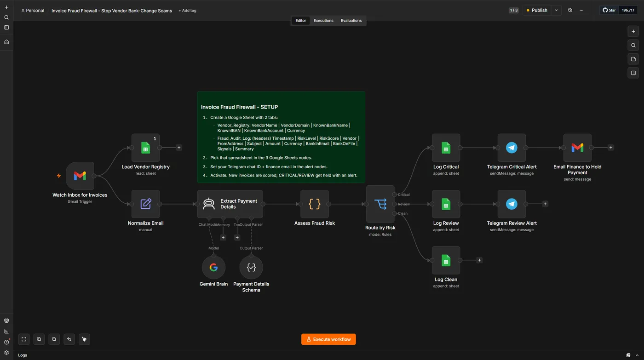Click the zoom to fit button
The image size is (644, 360).
(x=24, y=339)
